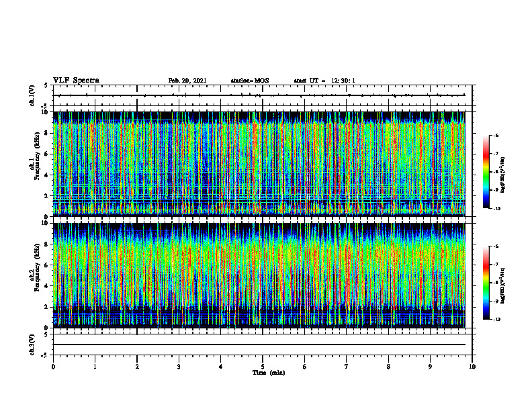The height and width of the screenshot is (411, 532).
Task: Click the time axis tick label "10"
Action: click(x=472, y=367)
